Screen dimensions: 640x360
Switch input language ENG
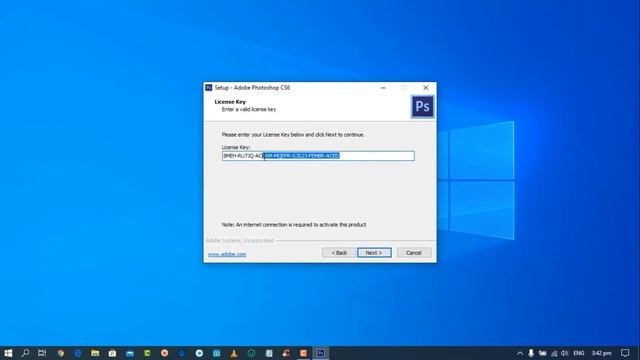[578, 353]
